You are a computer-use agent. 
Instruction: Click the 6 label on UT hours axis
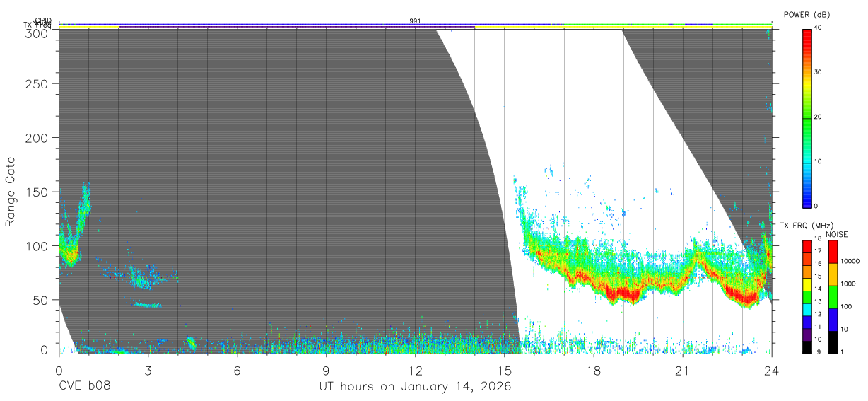pyautogui.click(x=237, y=371)
